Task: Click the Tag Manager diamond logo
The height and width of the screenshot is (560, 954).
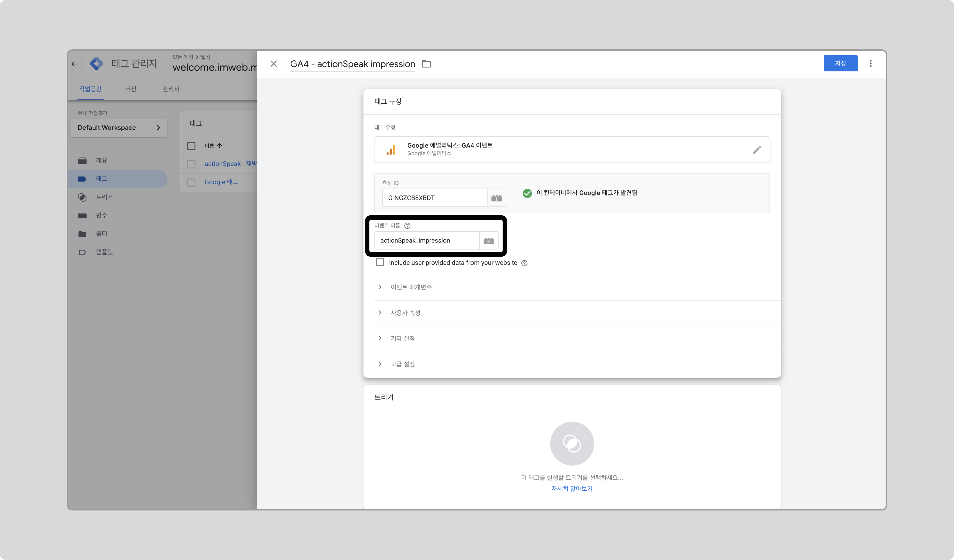Action: click(97, 64)
